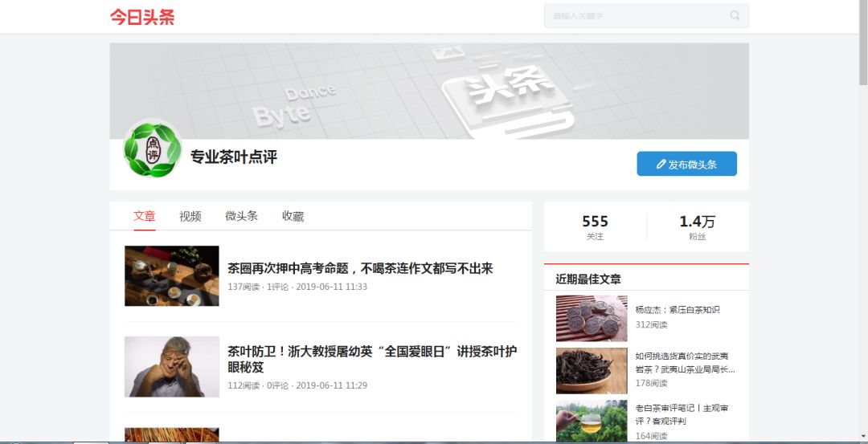View the 1.4万 粉丝 followers count
868x444 pixels.
(x=698, y=226)
